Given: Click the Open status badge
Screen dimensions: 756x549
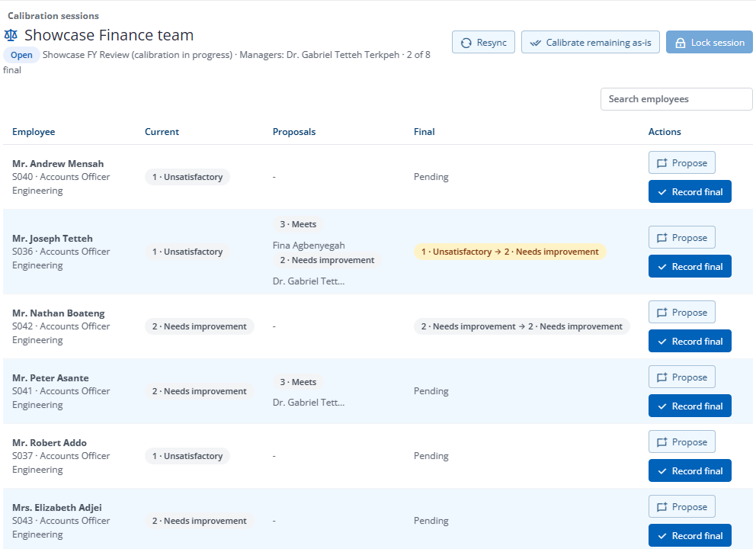Looking at the screenshot, I should pyautogui.click(x=21, y=55).
